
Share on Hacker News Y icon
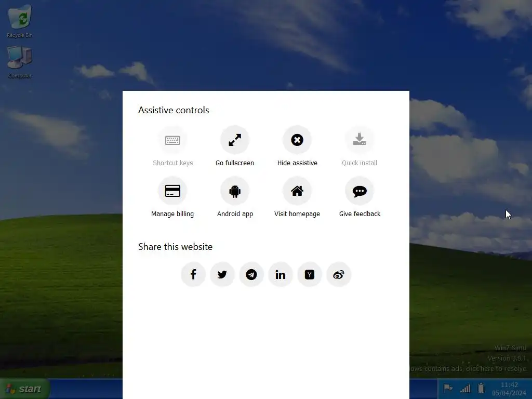[x=310, y=274]
